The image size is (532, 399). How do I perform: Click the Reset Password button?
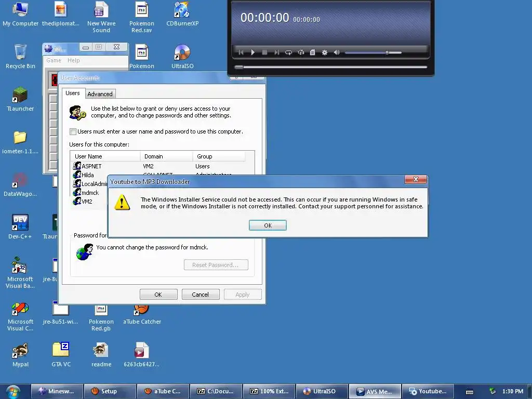pos(216,265)
